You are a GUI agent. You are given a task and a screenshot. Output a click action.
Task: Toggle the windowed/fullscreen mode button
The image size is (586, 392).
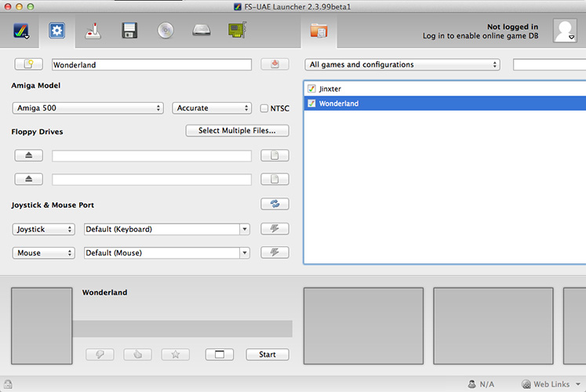coord(220,354)
